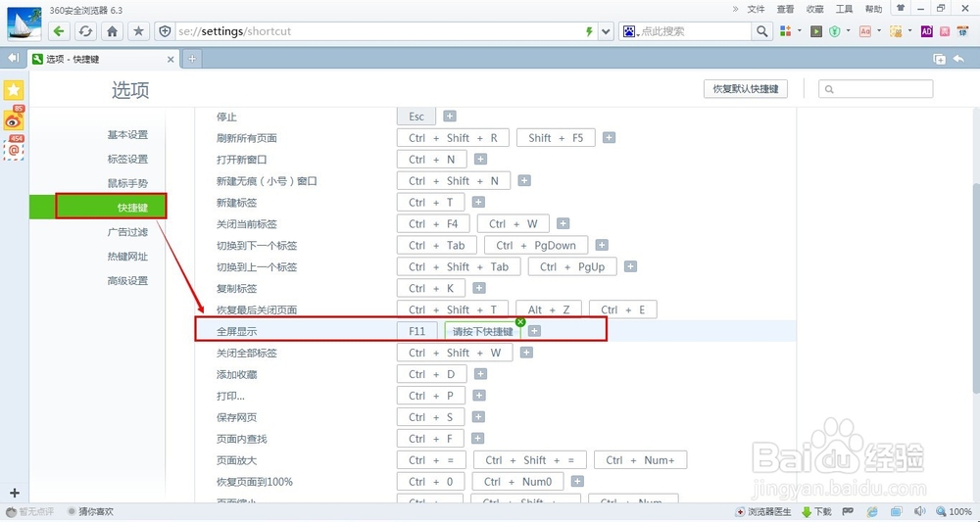
Task: Expand the address bar dropdown arrow
Action: tap(606, 31)
